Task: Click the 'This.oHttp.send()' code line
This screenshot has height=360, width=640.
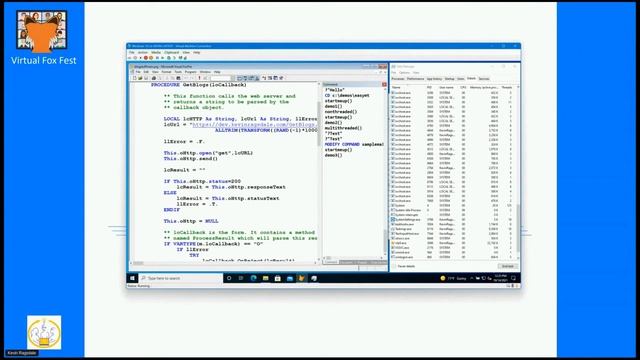Action: coord(191,158)
